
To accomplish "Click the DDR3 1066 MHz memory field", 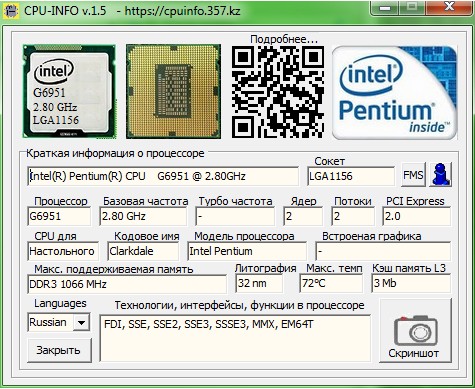I will [x=127, y=284].
